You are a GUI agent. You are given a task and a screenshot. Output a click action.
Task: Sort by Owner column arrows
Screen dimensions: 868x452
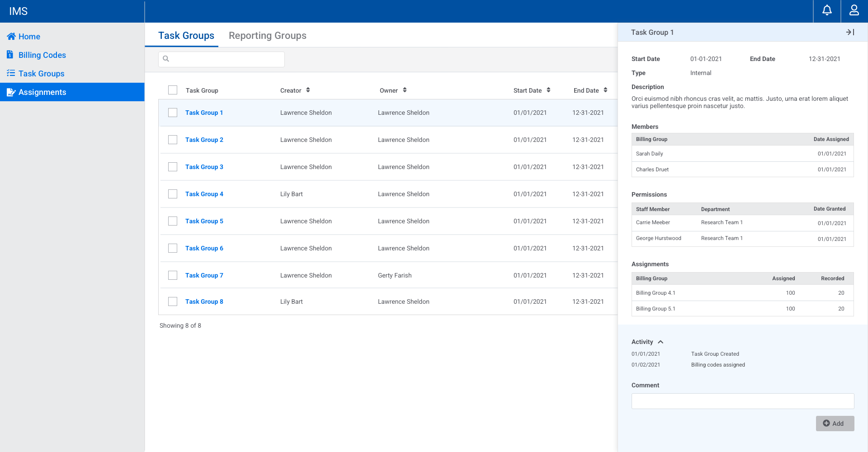pos(405,90)
